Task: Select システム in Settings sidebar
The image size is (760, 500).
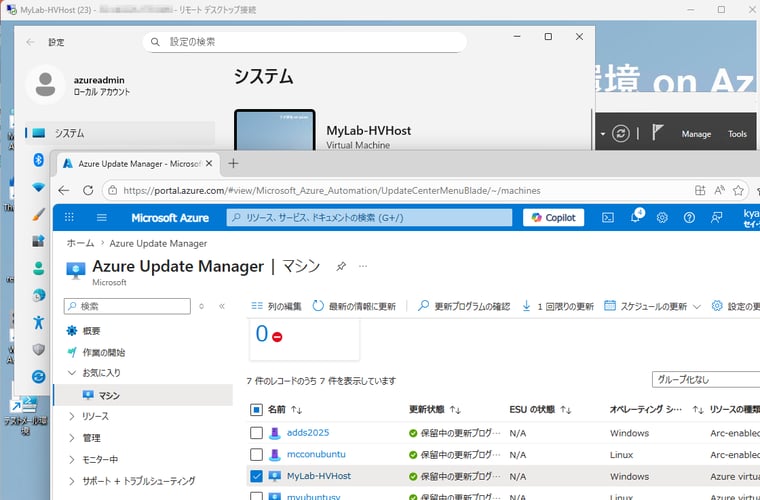Action: click(120, 133)
